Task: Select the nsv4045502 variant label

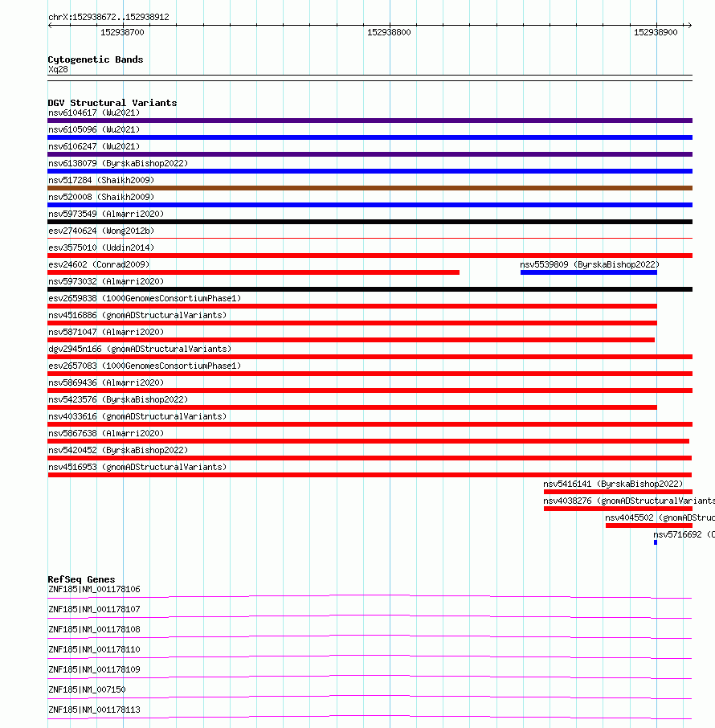Action: click(x=660, y=517)
